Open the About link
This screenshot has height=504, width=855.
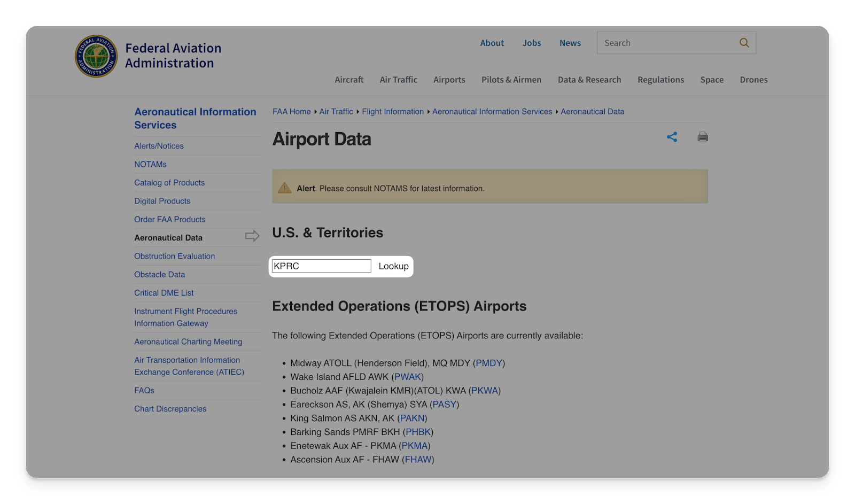tap(492, 43)
